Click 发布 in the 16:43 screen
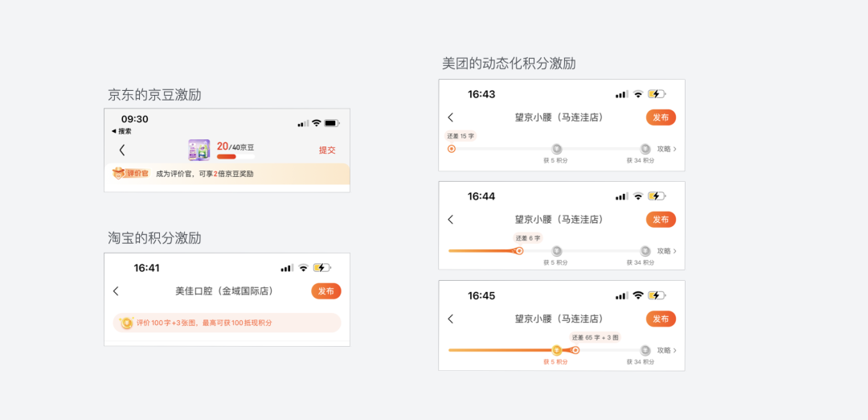The width and height of the screenshot is (868, 420). pyautogui.click(x=661, y=117)
